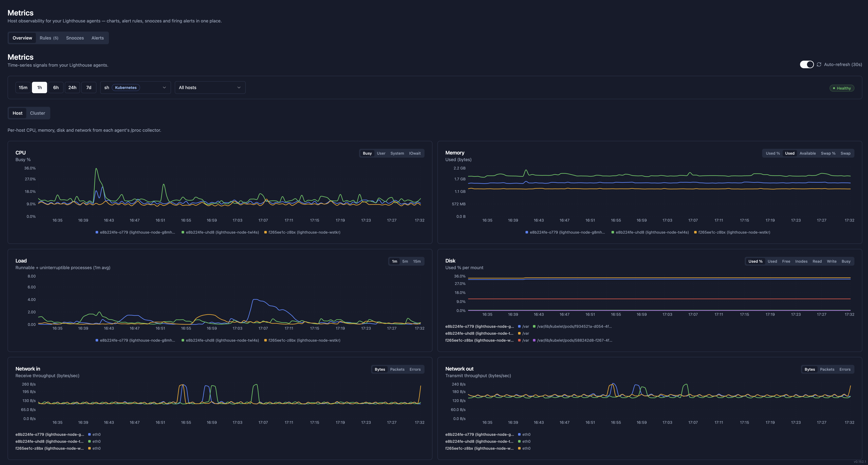
Task: Switch to the Snoozes tab
Action: (x=75, y=38)
